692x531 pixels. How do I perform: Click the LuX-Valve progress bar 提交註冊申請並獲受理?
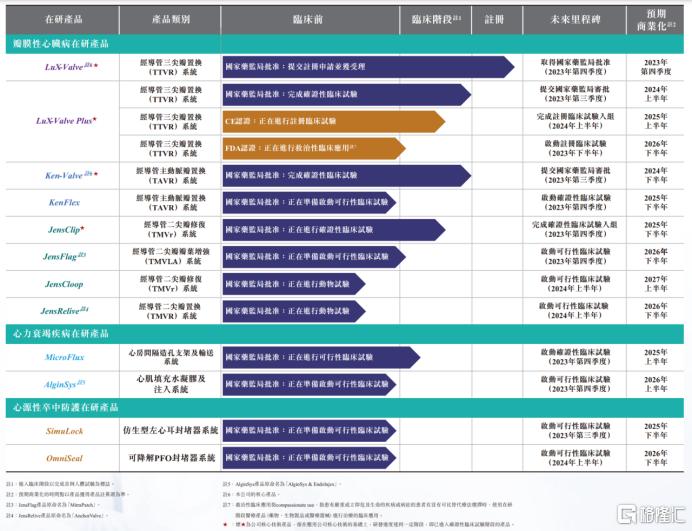pyautogui.click(x=368, y=67)
